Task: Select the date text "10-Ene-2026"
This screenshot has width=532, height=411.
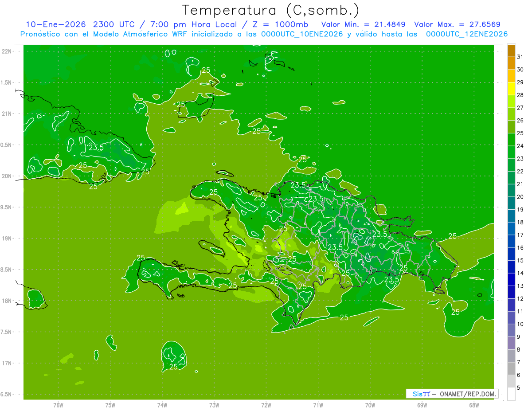Action: pos(55,24)
